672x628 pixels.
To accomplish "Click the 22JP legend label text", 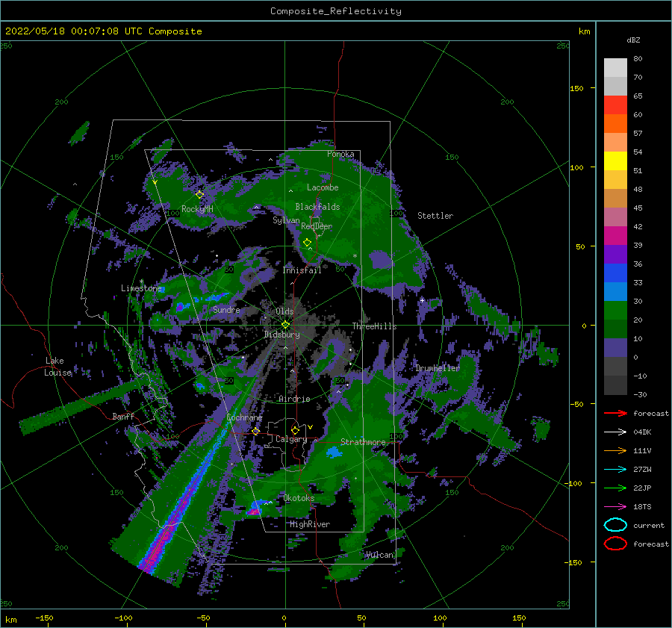I will click(642, 488).
